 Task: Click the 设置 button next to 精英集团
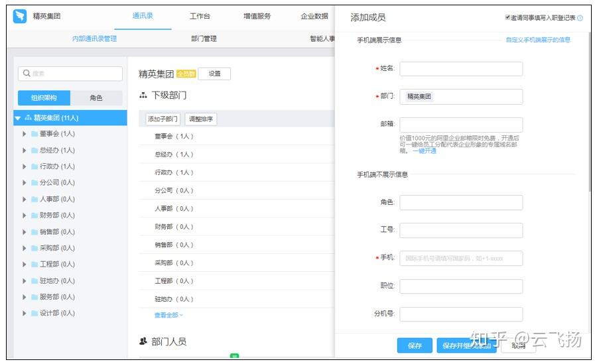pyautogui.click(x=214, y=74)
